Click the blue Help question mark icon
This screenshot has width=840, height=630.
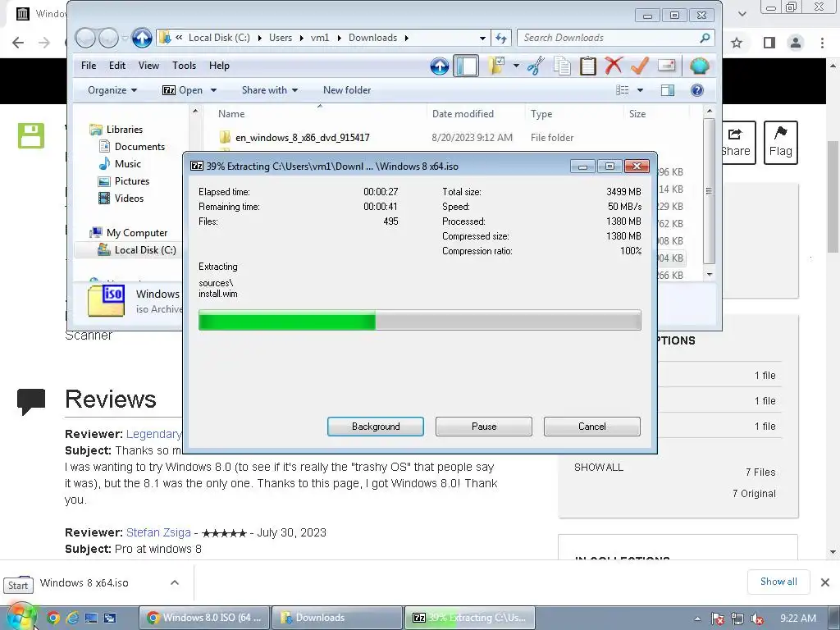[x=697, y=90]
